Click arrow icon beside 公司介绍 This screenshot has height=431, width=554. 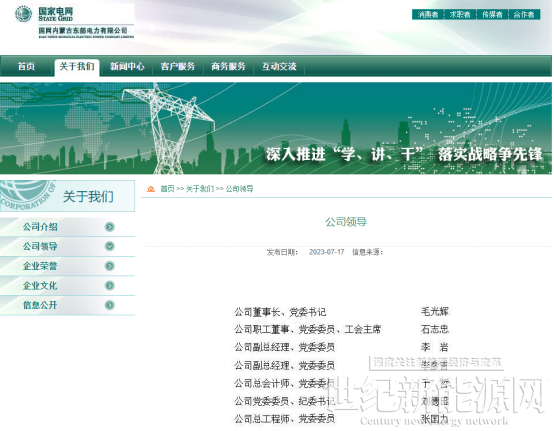point(110,227)
